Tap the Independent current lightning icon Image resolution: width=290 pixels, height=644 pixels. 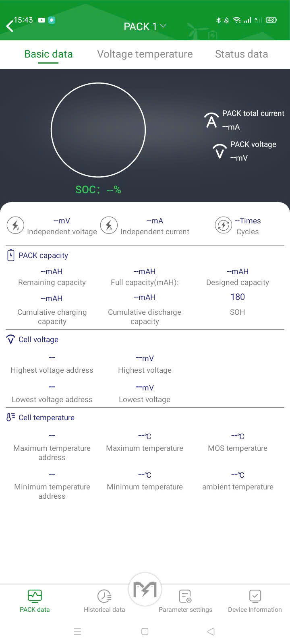point(109,225)
